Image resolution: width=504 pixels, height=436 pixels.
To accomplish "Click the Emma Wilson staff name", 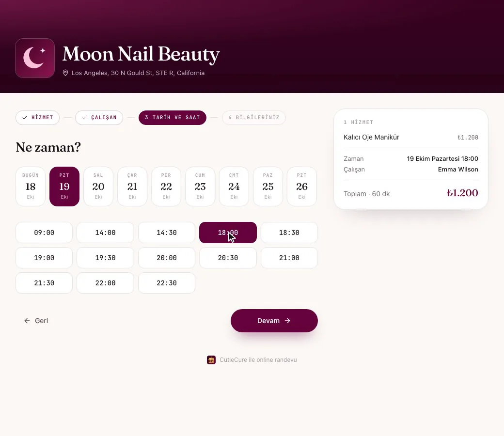I will click(x=458, y=170).
